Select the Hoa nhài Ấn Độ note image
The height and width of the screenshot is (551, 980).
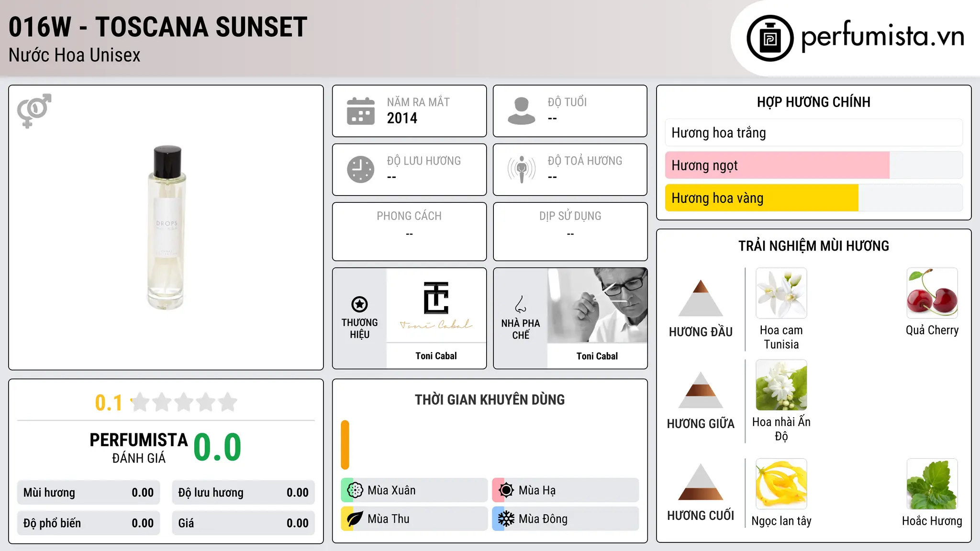click(781, 385)
